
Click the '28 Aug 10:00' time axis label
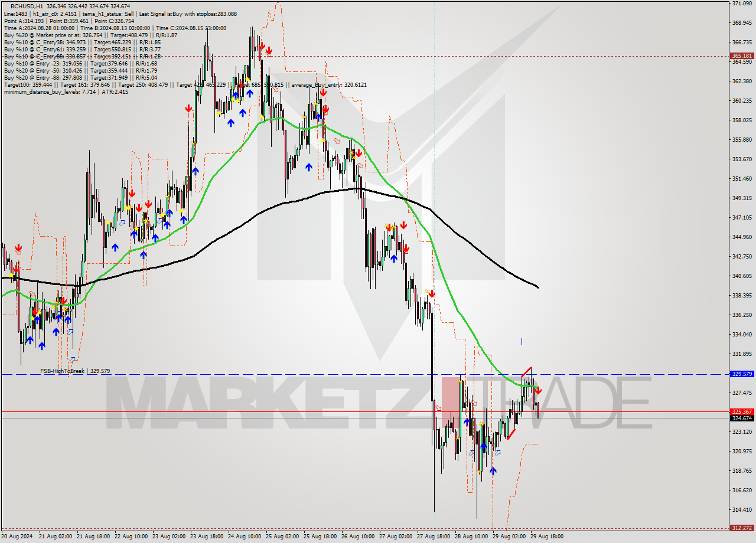471,537
